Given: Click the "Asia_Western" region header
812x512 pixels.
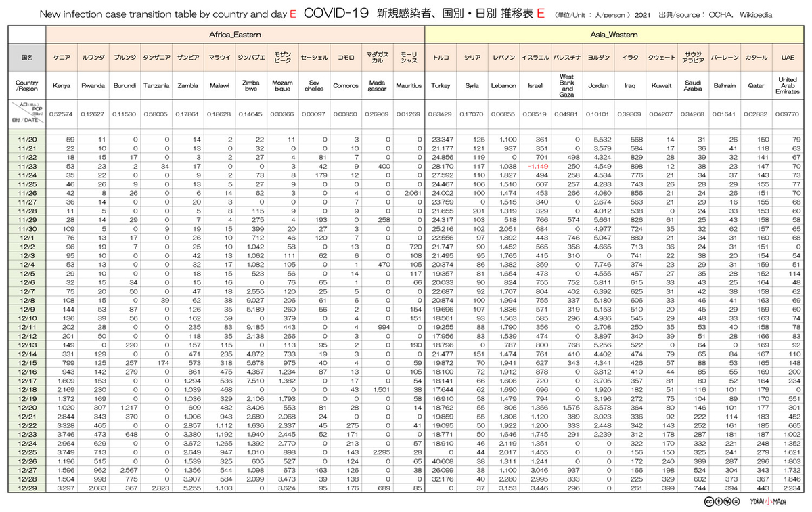Looking at the screenshot, I should pyautogui.click(x=616, y=33).
